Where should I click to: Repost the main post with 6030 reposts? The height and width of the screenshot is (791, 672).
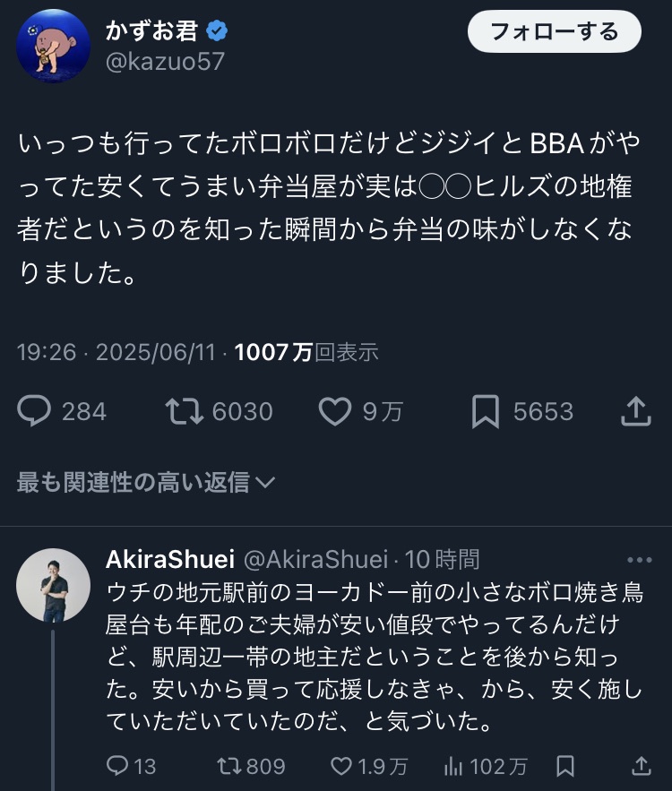click(183, 411)
